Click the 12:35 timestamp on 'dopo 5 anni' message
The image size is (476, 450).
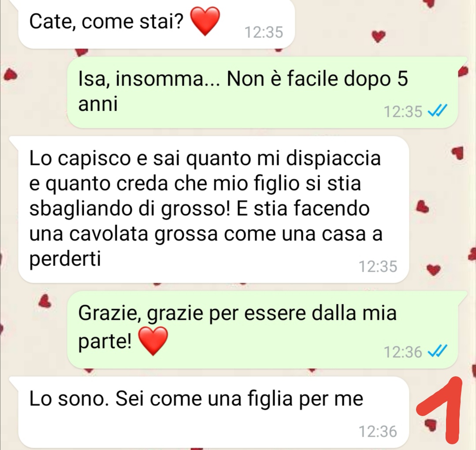click(x=403, y=112)
